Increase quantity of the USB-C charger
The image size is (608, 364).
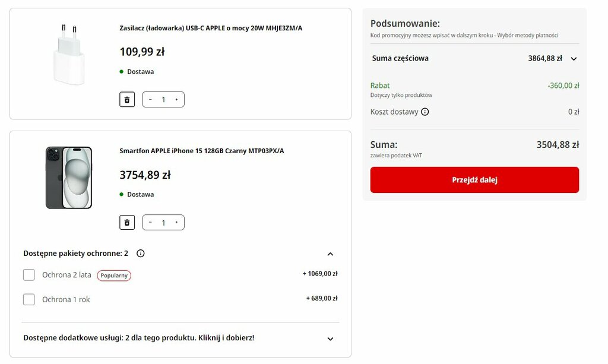176,100
